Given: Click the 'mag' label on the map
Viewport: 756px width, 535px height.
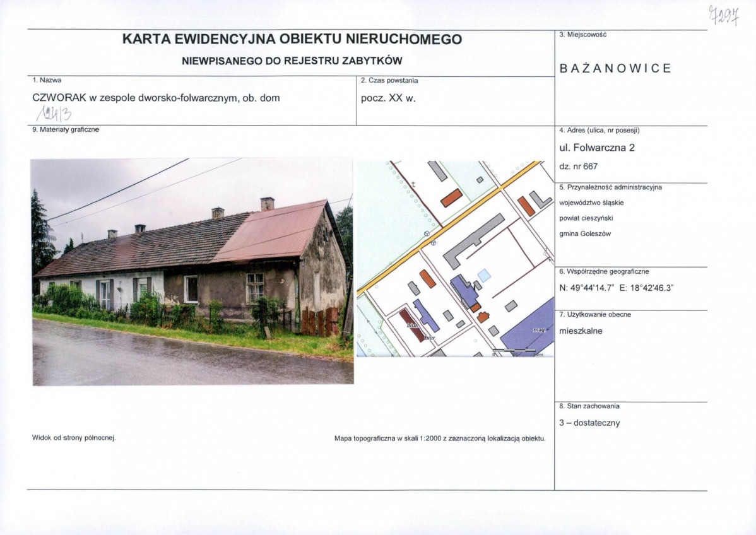Looking at the screenshot, I should [539, 330].
